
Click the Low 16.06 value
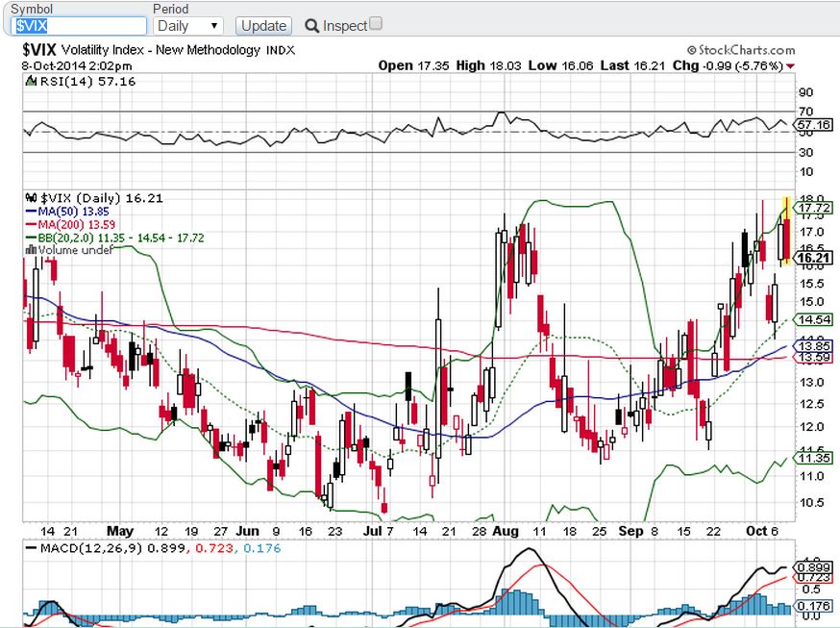click(x=561, y=66)
